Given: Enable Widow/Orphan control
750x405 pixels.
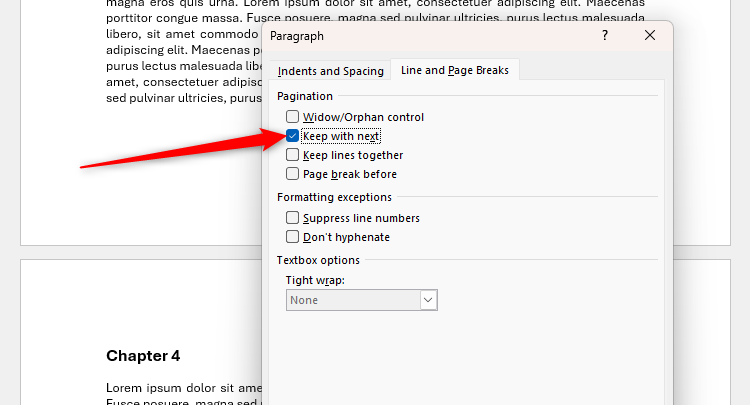Looking at the screenshot, I should [x=293, y=117].
